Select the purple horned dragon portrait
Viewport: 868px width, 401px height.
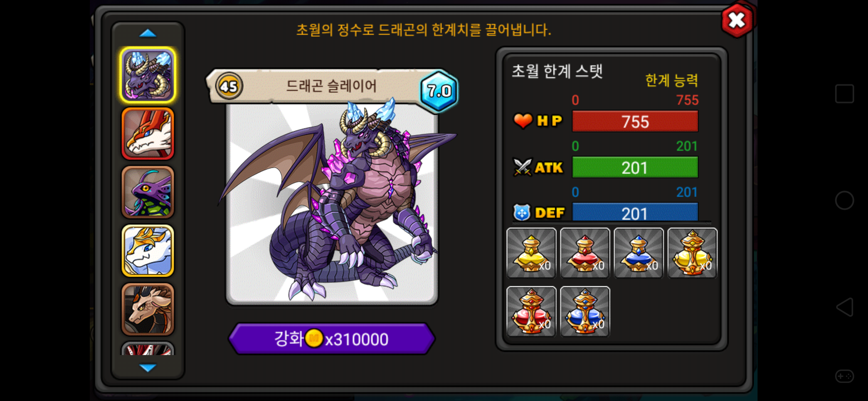click(x=147, y=75)
